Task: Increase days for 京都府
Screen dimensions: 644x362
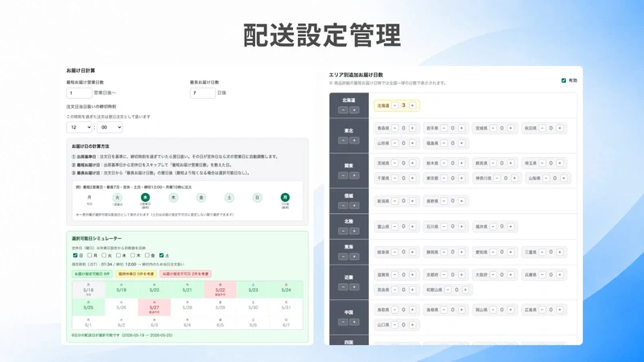Action: pyautogui.click(x=461, y=274)
